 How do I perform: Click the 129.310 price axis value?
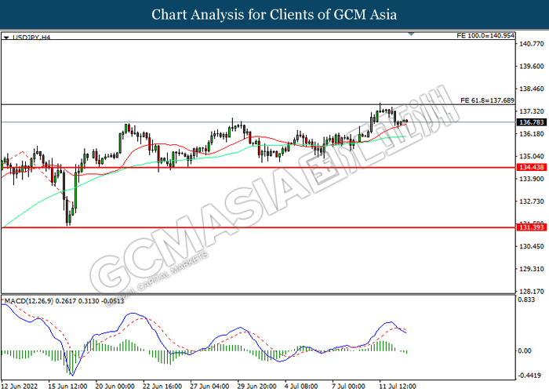pos(532,269)
